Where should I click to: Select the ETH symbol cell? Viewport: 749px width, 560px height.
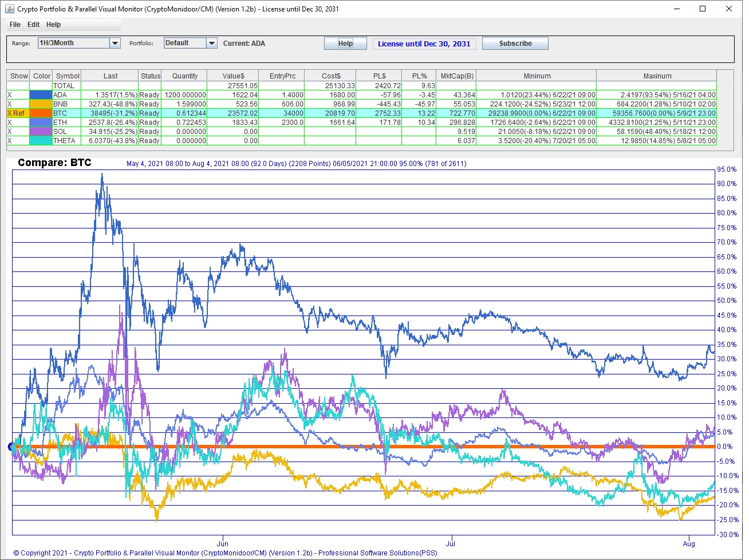click(x=67, y=123)
